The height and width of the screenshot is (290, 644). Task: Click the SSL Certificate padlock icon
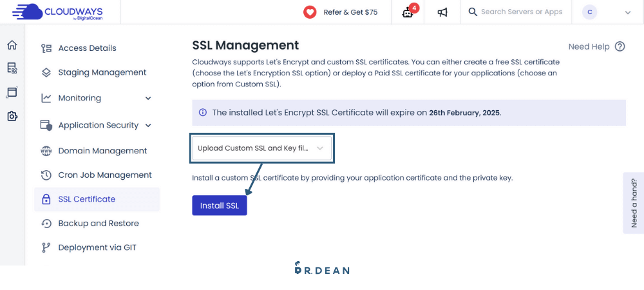(46, 200)
